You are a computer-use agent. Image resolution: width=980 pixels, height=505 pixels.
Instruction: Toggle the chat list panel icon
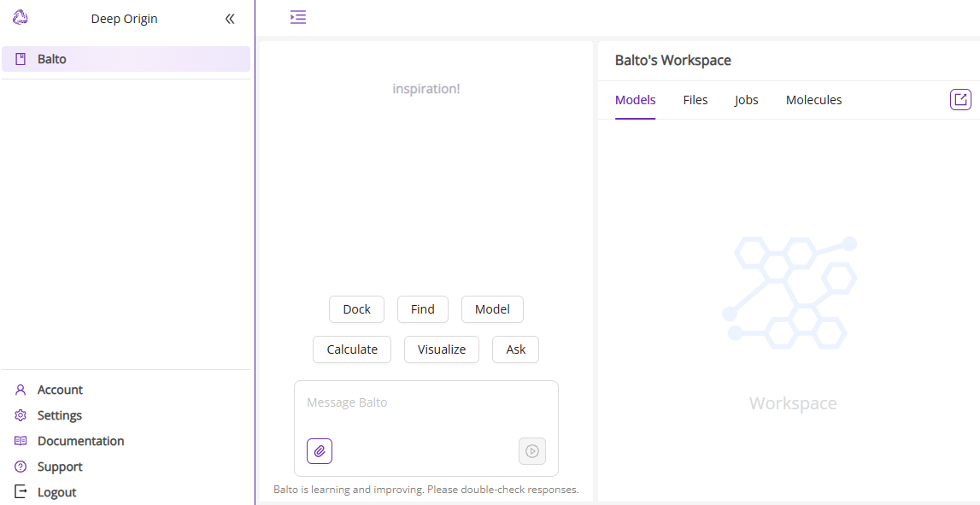[x=297, y=17]
